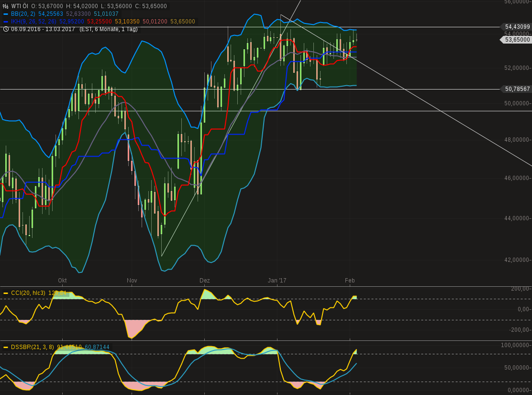Click the chart-type icon beside WTI Öl
Image resolution: width=532 pixels, height=395 pixels.
6,6
